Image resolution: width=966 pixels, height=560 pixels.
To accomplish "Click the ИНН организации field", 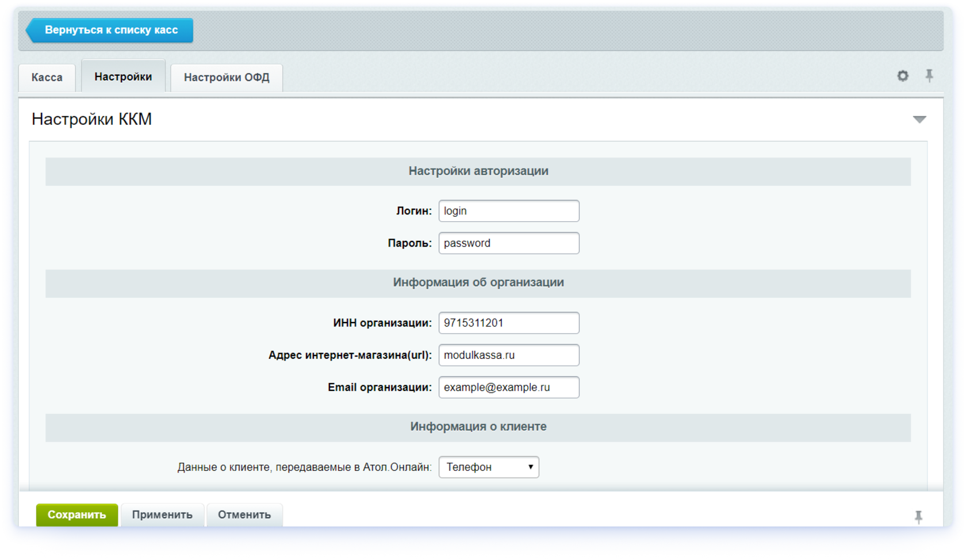I will coord(509,323).
